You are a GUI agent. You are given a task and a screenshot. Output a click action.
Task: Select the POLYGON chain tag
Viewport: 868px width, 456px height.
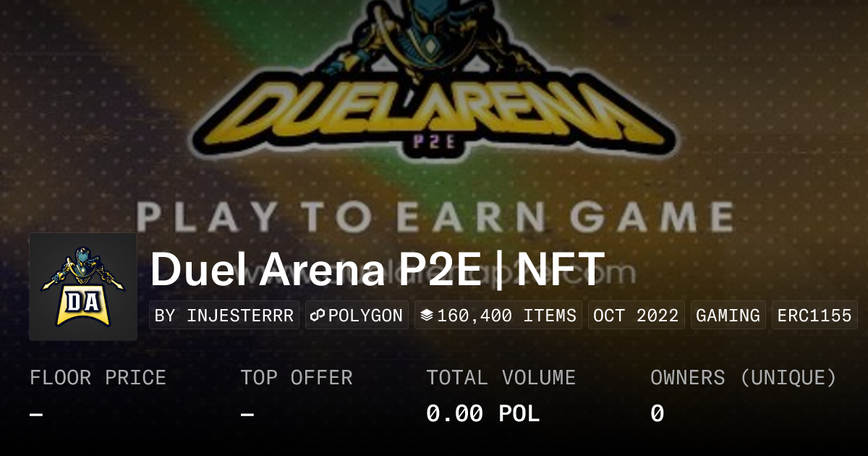coord(357,316)
